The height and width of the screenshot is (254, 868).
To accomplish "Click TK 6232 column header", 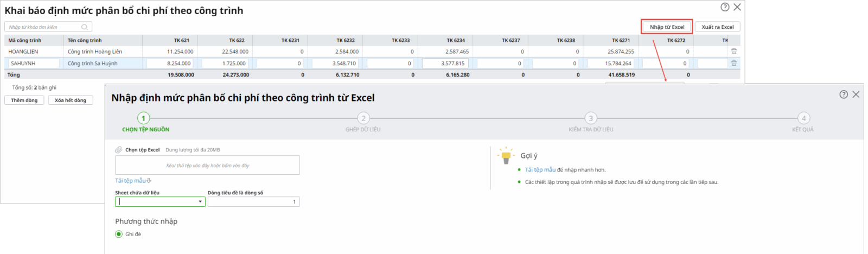I will coord(335,40).
